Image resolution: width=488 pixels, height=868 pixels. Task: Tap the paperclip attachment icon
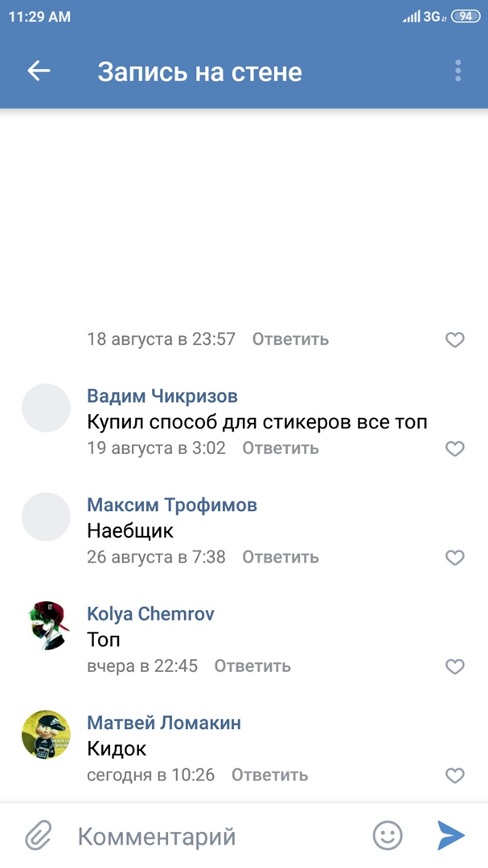click(38, 836)
